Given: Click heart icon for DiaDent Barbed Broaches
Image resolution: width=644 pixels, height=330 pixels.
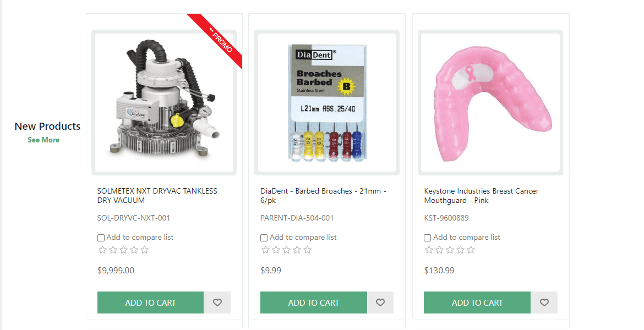Looking at the screenshot, I should (x=380, y=302).
